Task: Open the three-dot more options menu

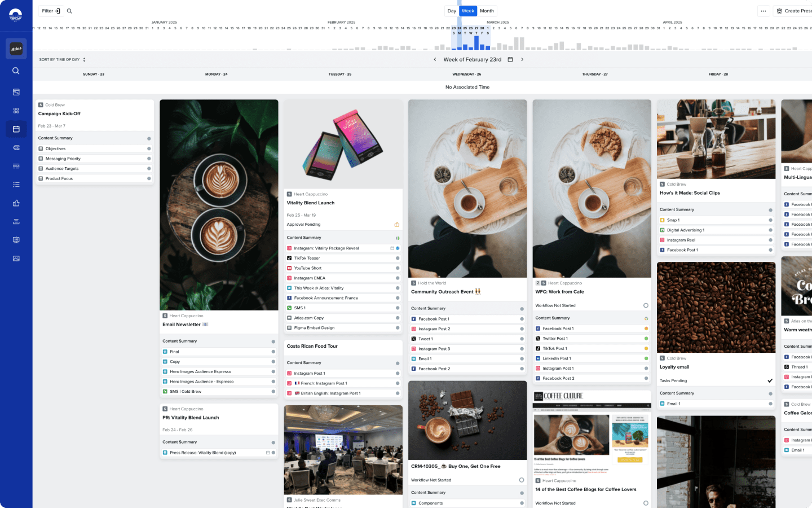Action: pos(763,11)
